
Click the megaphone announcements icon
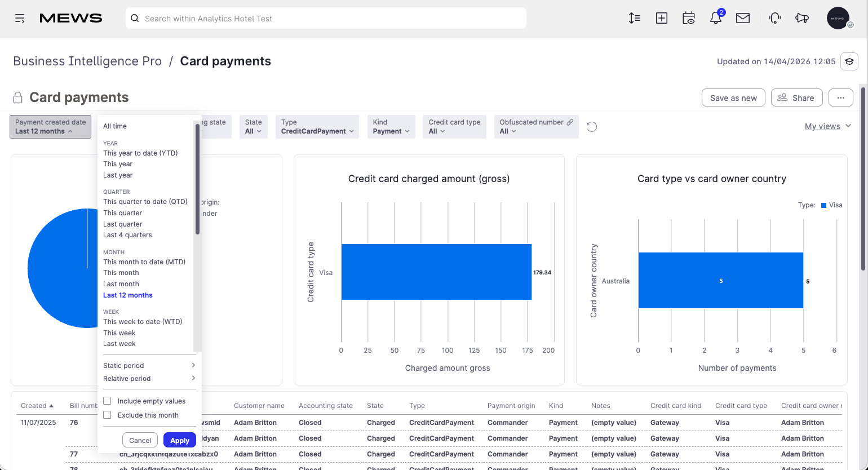[x=802, y=18]
